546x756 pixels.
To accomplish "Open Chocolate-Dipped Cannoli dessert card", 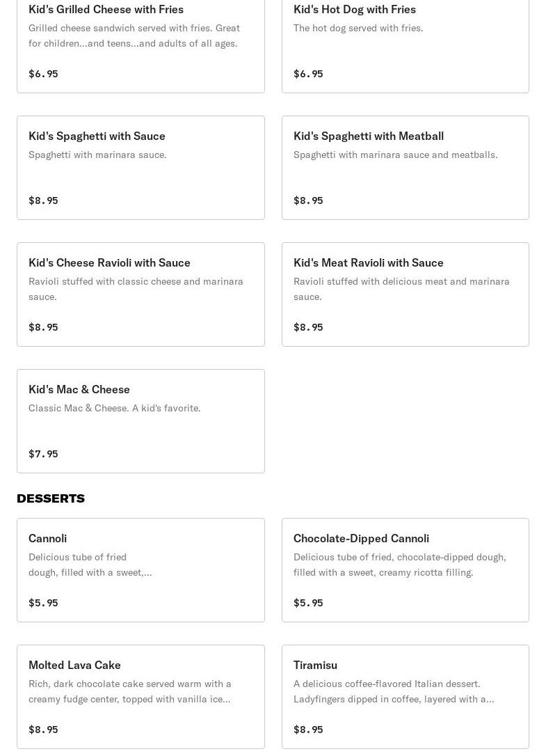I will click(x=406, y=570).
